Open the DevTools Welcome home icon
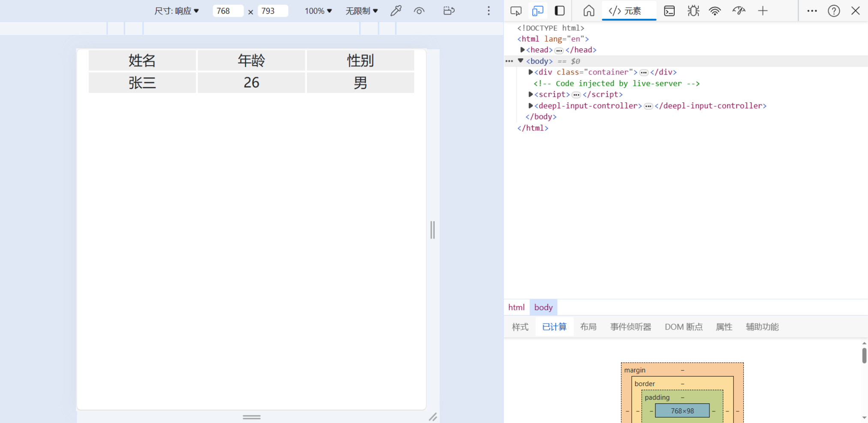Viewport: 868px width, 423px height. tap(589, 11)
